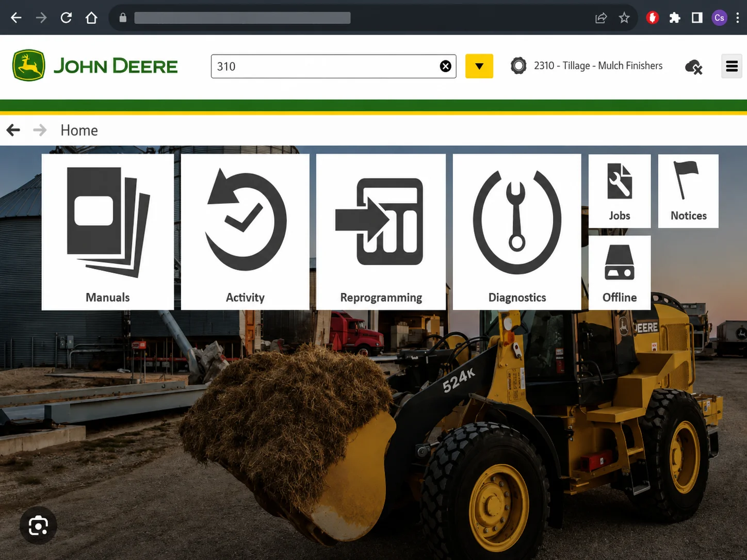Click the screenshot capture button
Image resolution: width=747 pixels, height=560 pixels.
click(x=38, y=526)
